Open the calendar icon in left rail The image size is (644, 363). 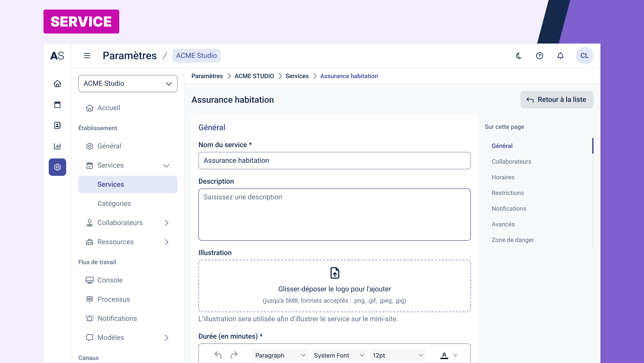pos(57,104)
